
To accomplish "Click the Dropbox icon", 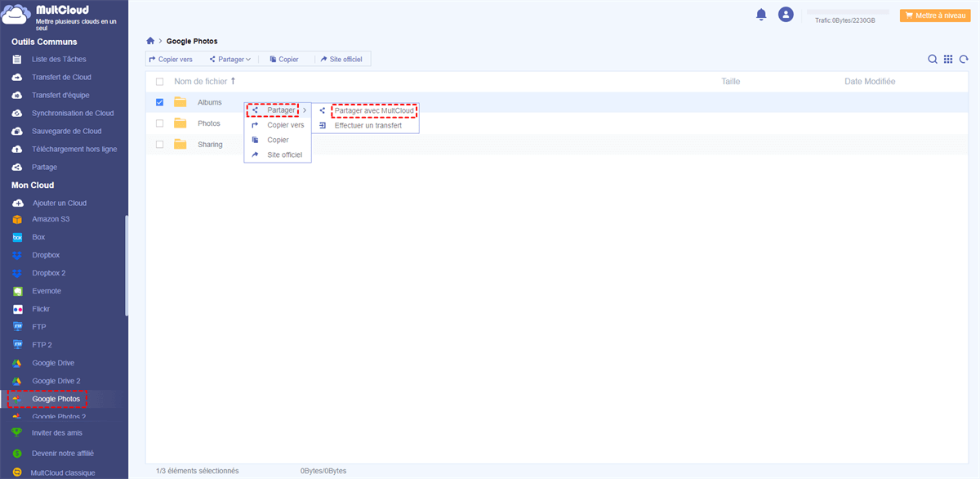I will click(17, 255).
